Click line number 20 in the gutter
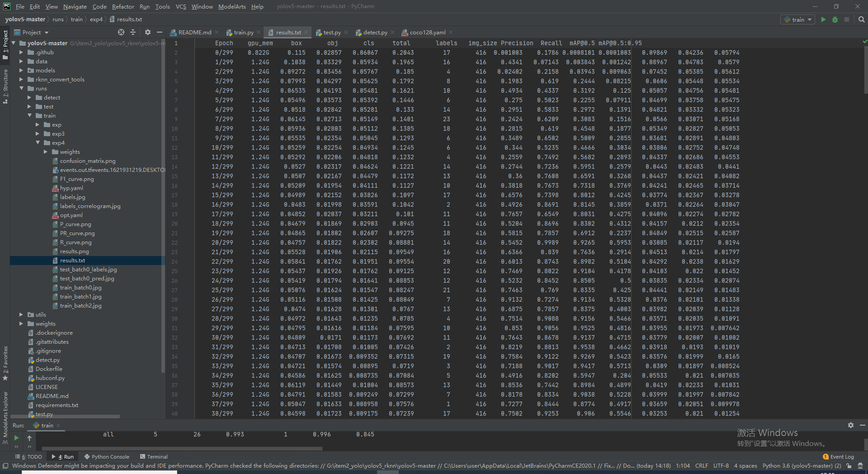 pos(175,223)
